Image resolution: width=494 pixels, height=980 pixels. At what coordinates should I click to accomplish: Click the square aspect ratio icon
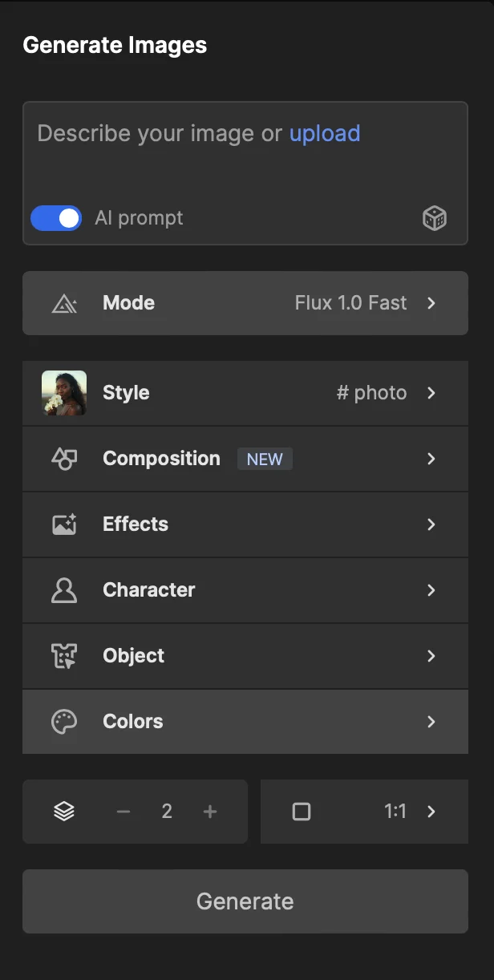(x=302, y=812)
